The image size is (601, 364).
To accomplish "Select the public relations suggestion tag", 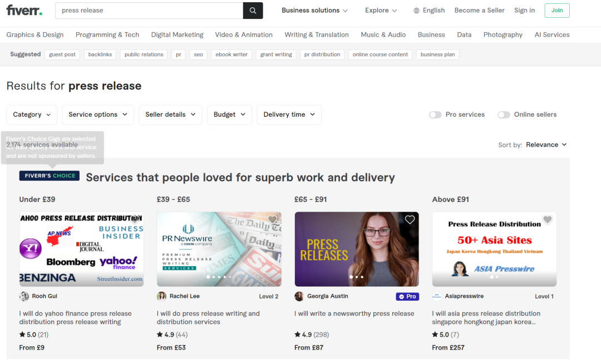I will click(x=144, y=54).
